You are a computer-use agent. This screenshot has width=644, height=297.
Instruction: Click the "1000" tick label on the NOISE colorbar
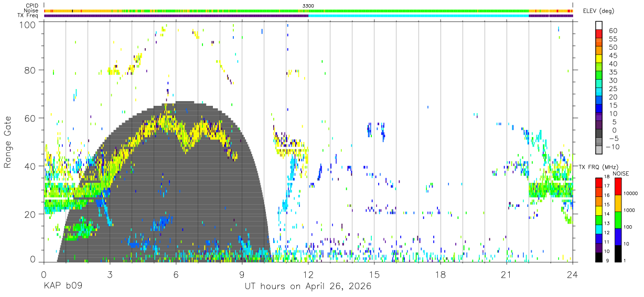coord(629,210)
